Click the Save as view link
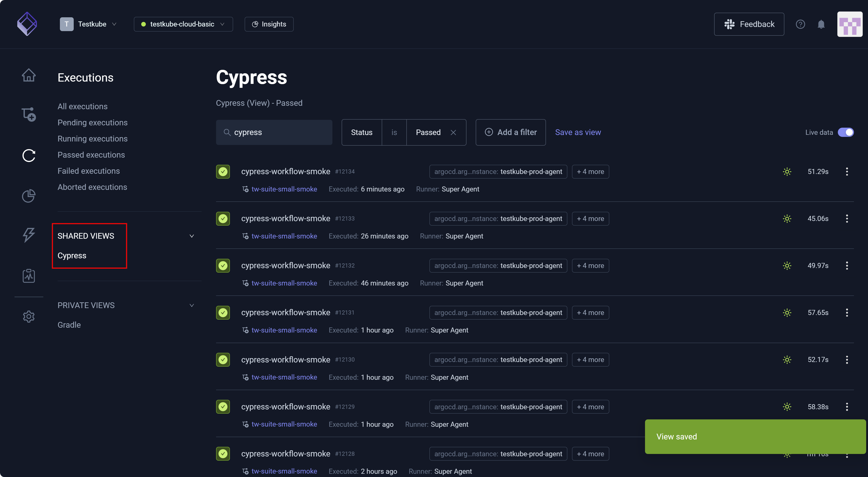This screenshot has width=868, height=477. point(578,132)
